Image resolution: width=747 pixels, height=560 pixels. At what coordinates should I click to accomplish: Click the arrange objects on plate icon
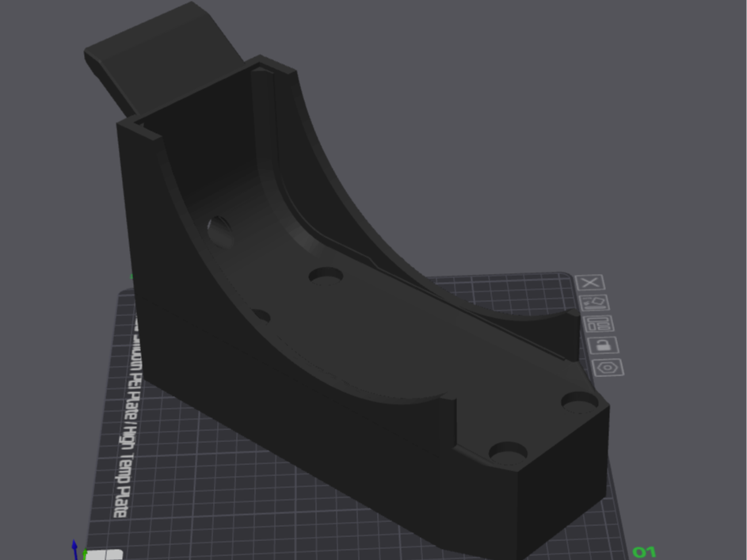click(x=598, y=324)
